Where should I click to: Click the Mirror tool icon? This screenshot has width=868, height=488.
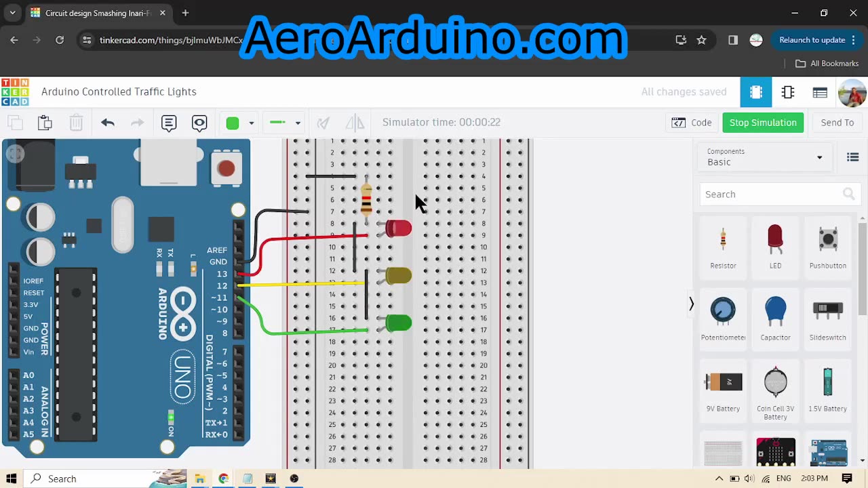(x=355, y=123)
